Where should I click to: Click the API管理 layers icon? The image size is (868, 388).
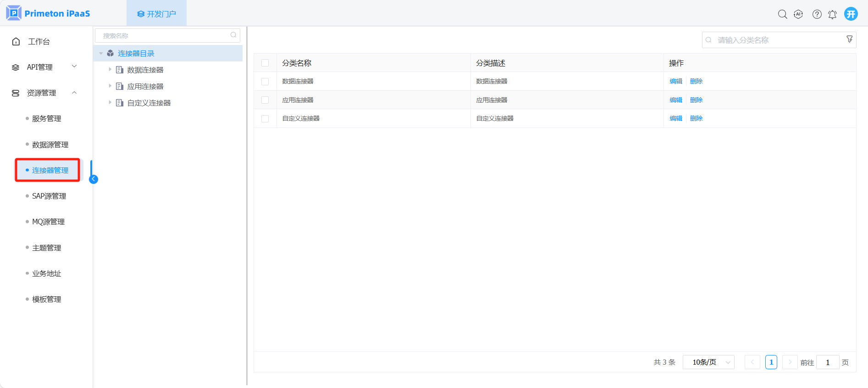16,67
